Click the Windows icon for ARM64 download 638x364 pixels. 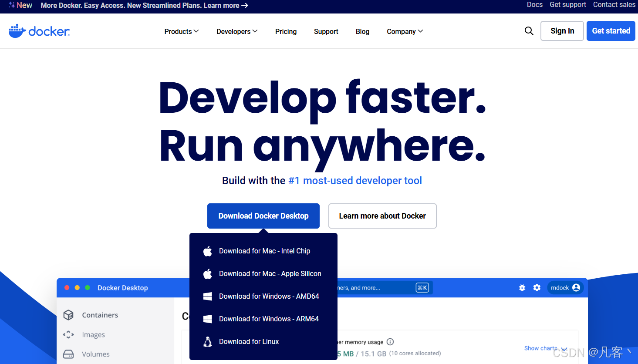(208, 319)
